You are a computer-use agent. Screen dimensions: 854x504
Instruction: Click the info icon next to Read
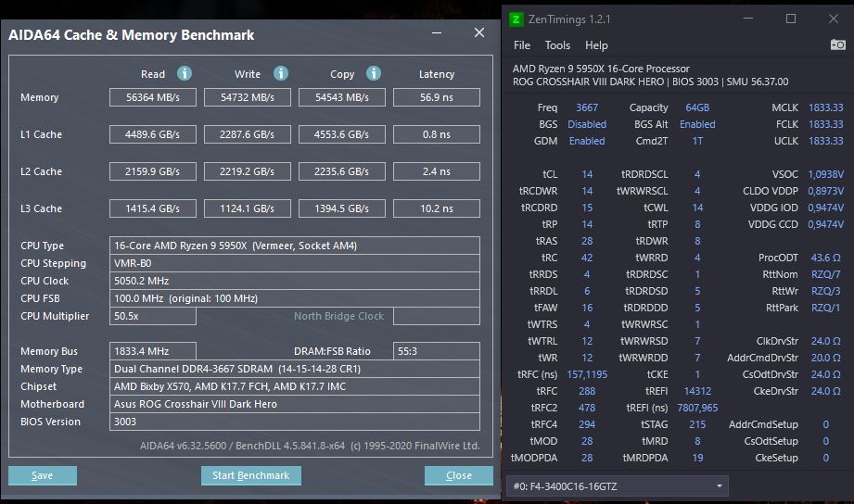click(185, 73)
